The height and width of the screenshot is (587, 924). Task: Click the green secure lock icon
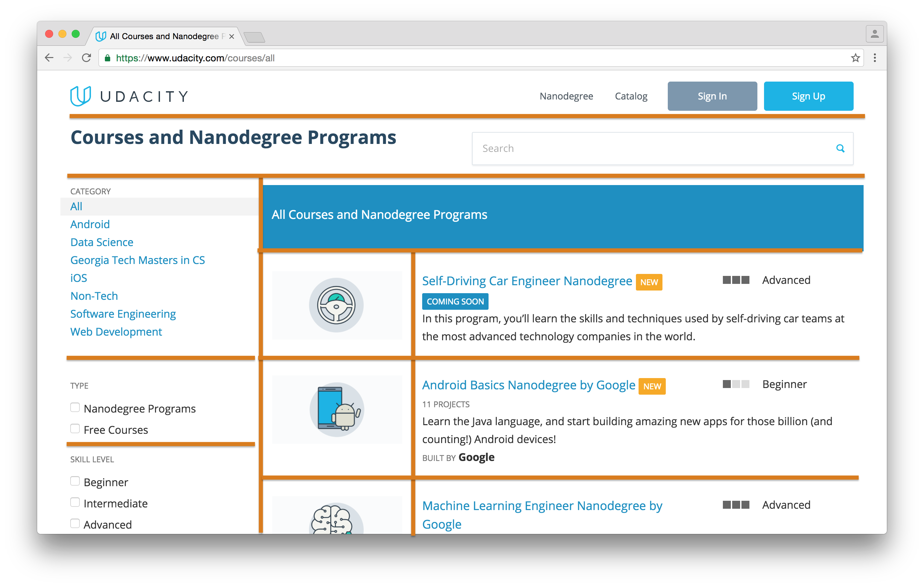point(108,58)
